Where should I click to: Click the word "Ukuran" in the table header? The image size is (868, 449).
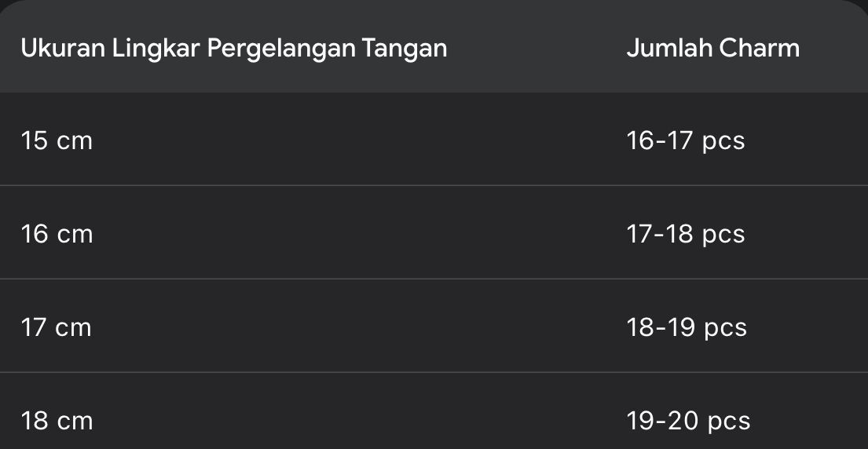(x=63, y=49)
